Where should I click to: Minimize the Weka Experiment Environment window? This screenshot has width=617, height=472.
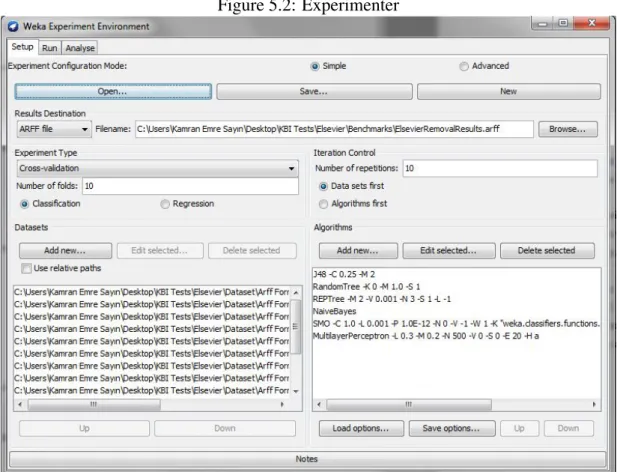pyautogui.click(x=543, y=24)
